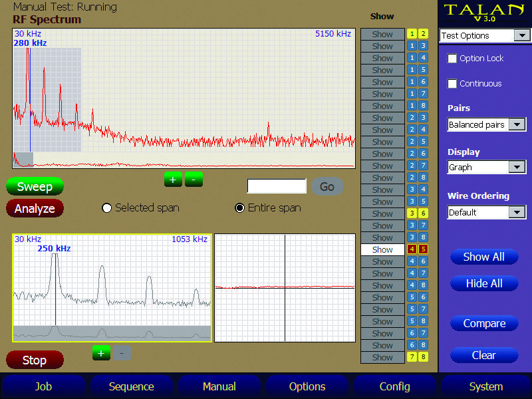
Task: Select the red pair 4 5 indicator
Action: pos(418,249)
